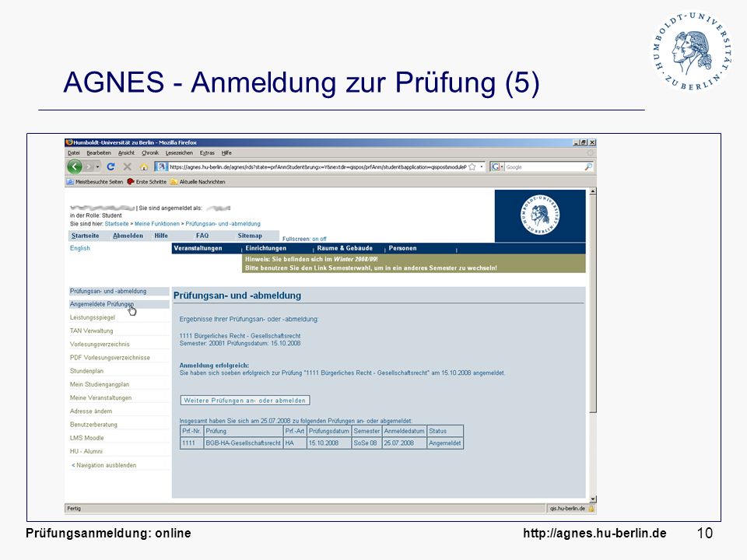
Task: Switch language to English
Action: pyautogui.click(x=79, y=248)
